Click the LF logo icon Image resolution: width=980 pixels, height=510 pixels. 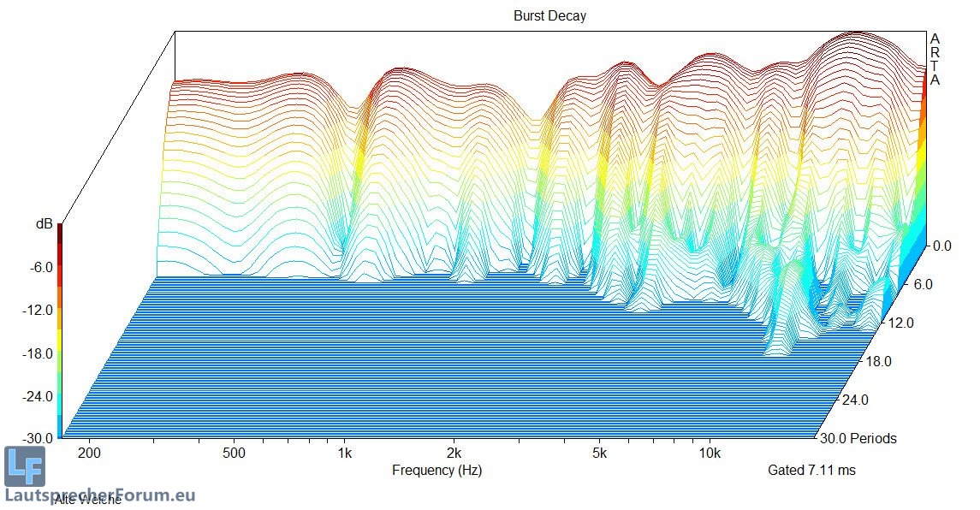coord(24,466)
